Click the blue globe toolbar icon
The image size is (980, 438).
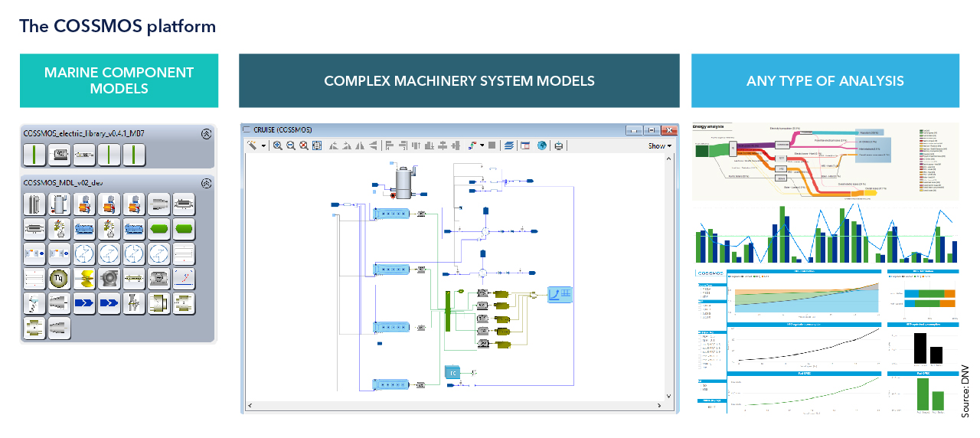click(x=542, y=145)
